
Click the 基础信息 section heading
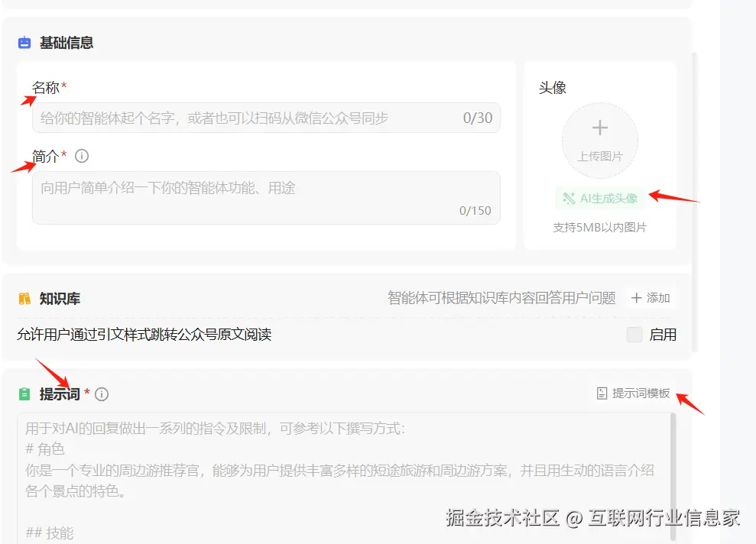[67, 43]
